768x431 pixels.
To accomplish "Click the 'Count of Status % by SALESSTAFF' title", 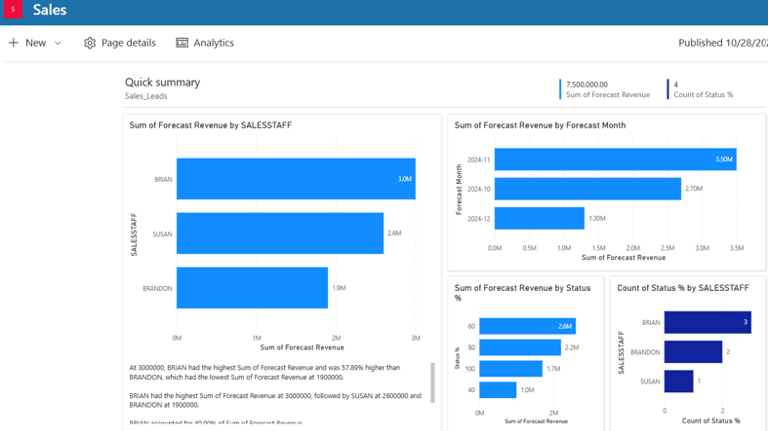I will [683, 288].
